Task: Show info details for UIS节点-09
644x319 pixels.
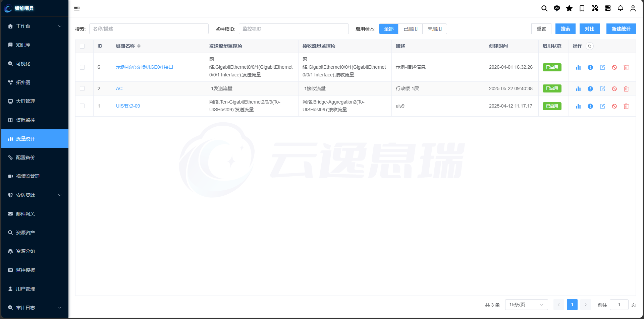Action: point(590,106)
